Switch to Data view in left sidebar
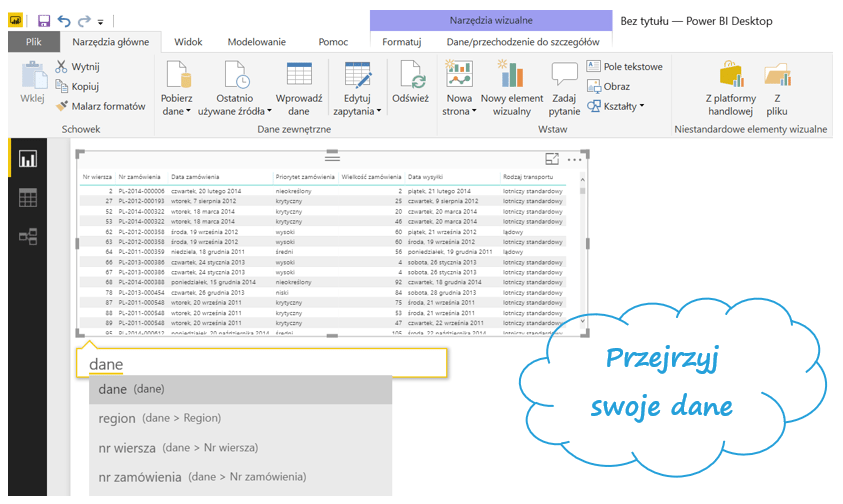This screenshot has height=504, width=843. click(28, 197)
